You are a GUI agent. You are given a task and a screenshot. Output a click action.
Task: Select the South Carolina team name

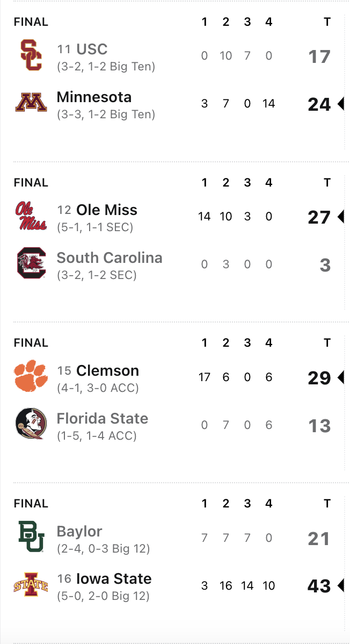click(110, 258)
